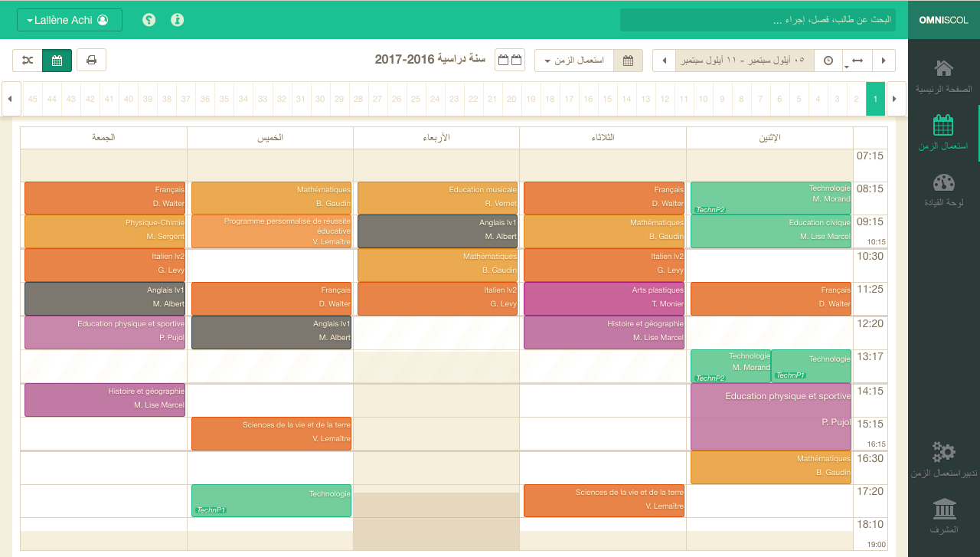This screenshot has height=557, width=980.
Task: Open the home page (الصفحة الرئيسية) in sidebar
Action: point(943,74)
